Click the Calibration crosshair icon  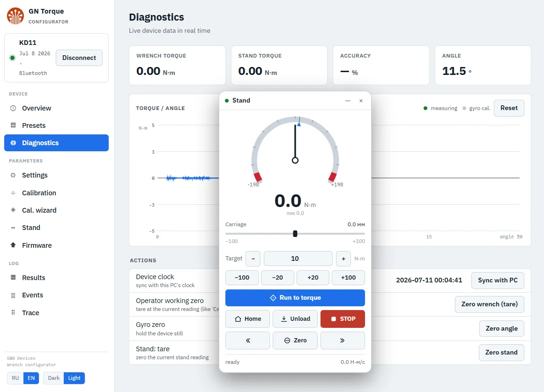tap(13, 193)
